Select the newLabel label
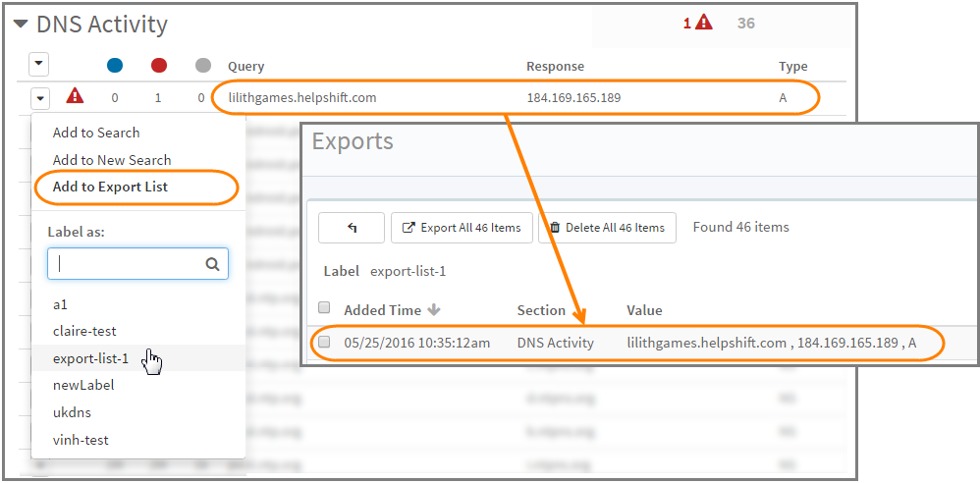 (x=83, y=385)
